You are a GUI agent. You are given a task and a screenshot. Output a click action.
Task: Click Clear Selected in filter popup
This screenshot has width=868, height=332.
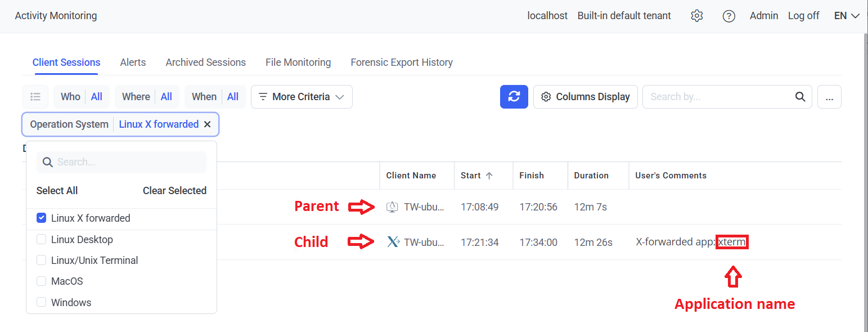point(174,191)
